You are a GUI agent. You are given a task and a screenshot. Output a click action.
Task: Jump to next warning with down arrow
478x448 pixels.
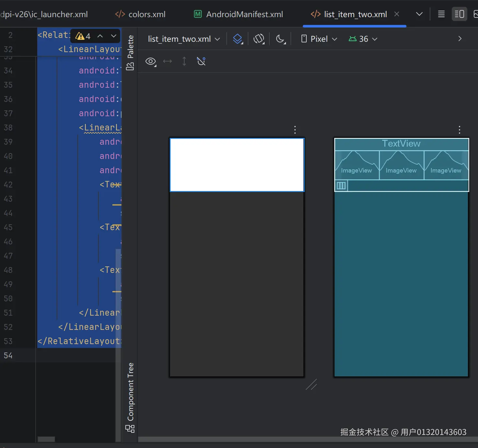pyautogui.click(x=113, y=36)
